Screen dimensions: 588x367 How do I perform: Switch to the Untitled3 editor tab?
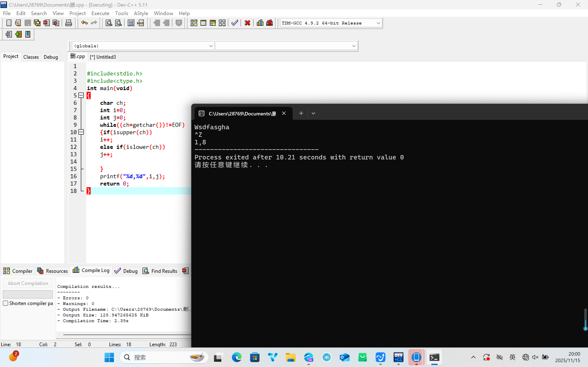(103, 57)
